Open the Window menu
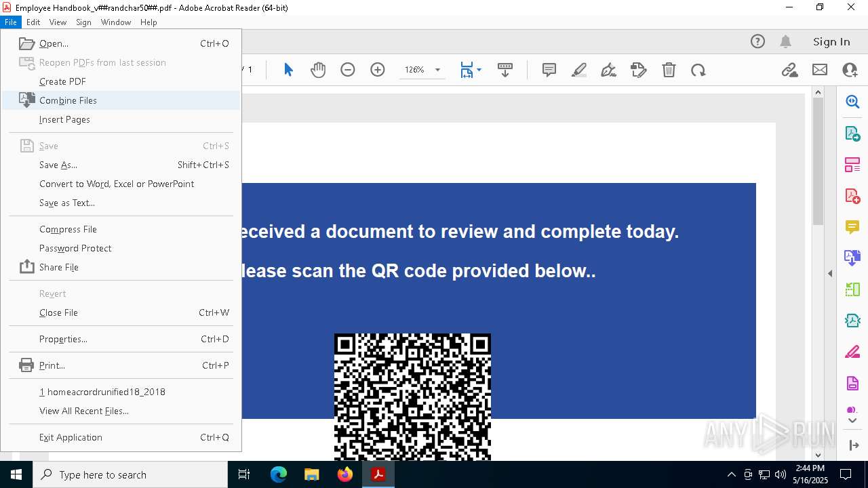The width and height of the screenshot is (868, 488). point(116,22)
